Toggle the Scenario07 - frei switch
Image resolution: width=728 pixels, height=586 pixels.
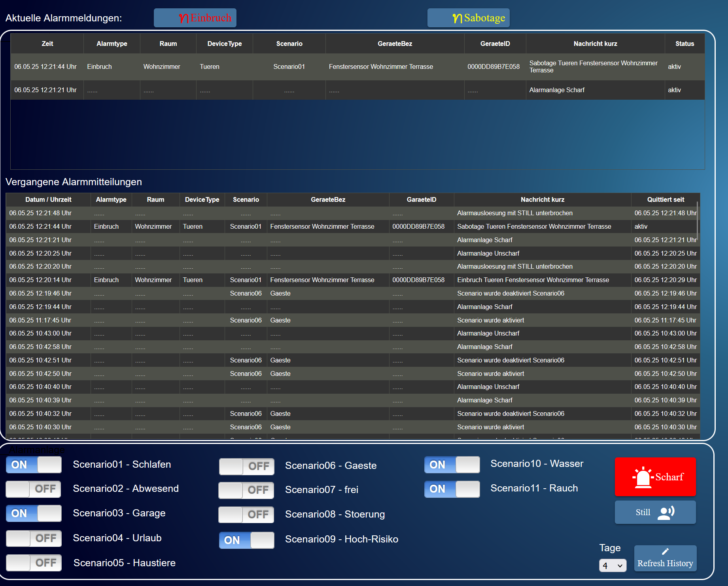point(246,490)
